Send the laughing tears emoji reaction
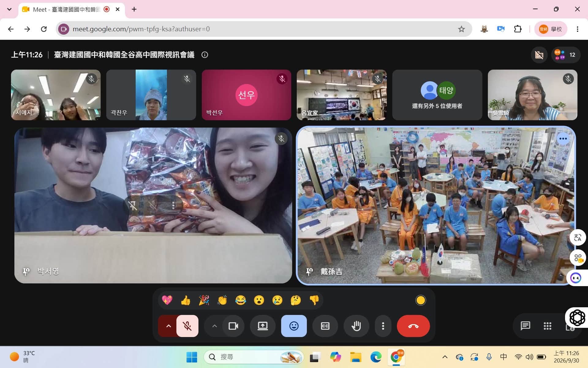Viewport: 588px width, 368px height. coord(241,300)
